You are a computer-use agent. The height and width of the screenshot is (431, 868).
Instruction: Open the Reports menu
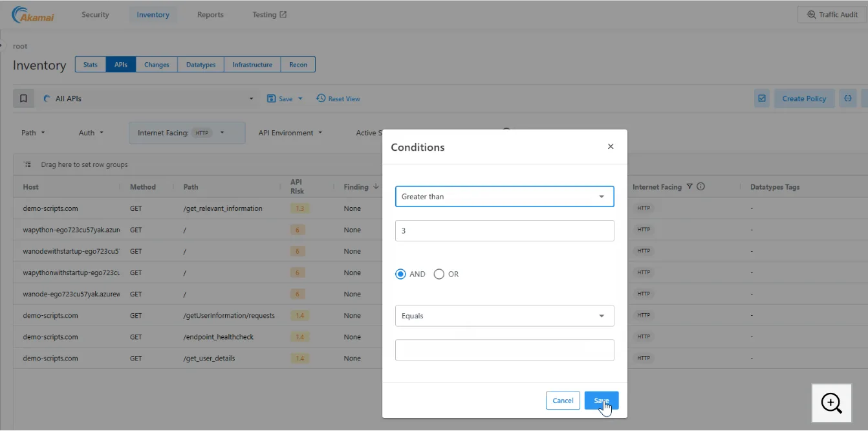[210, 14]
